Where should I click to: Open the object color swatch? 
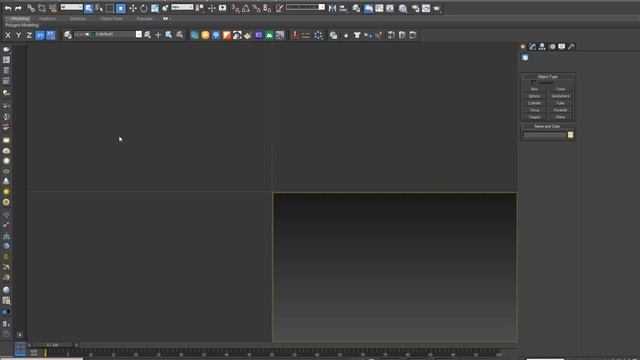pyautogui.click(x=570, y=135)
